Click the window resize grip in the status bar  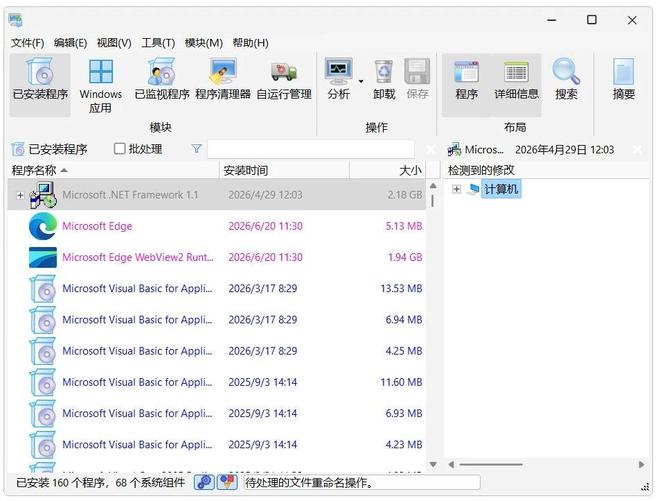point(644,487)
